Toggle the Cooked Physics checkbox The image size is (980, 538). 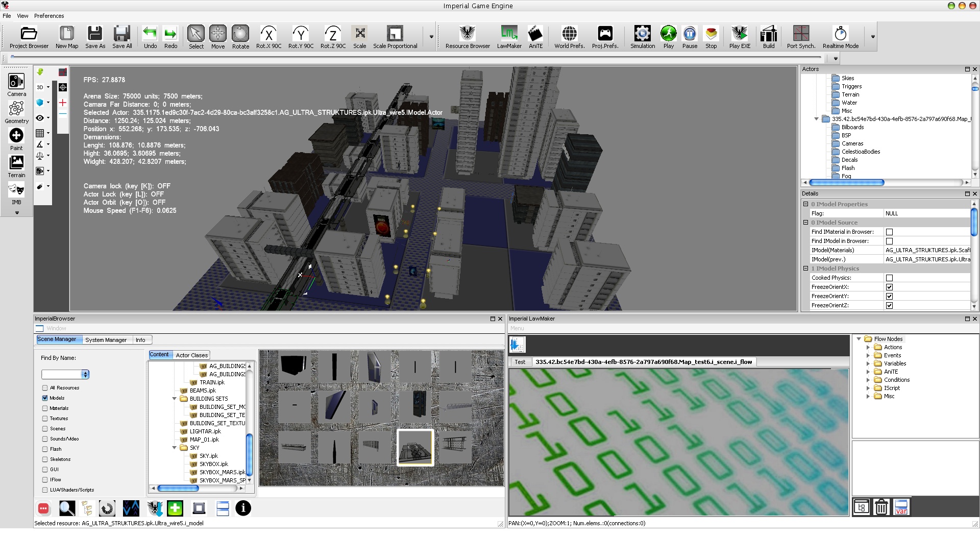click(889, 278)
